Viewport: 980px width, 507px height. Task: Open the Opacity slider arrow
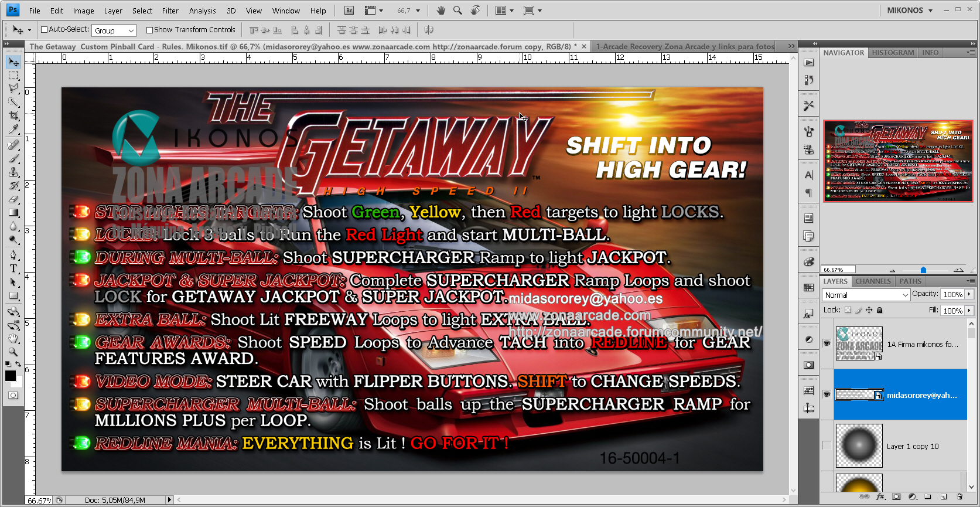tap(969, 294)
